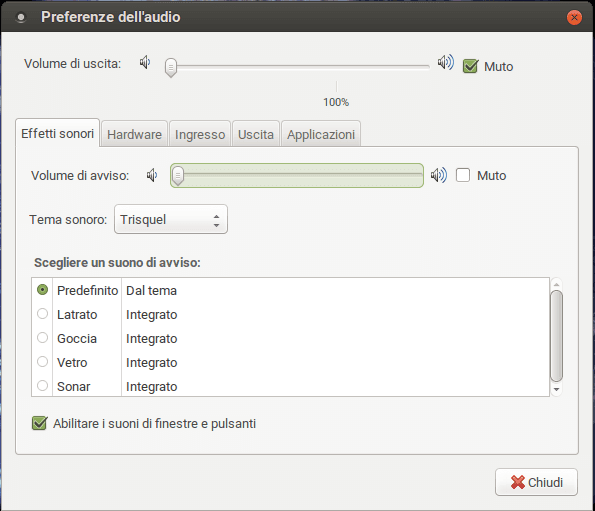
Task: Click the loud speaker icon after alert volume slider
Action: 439,175
